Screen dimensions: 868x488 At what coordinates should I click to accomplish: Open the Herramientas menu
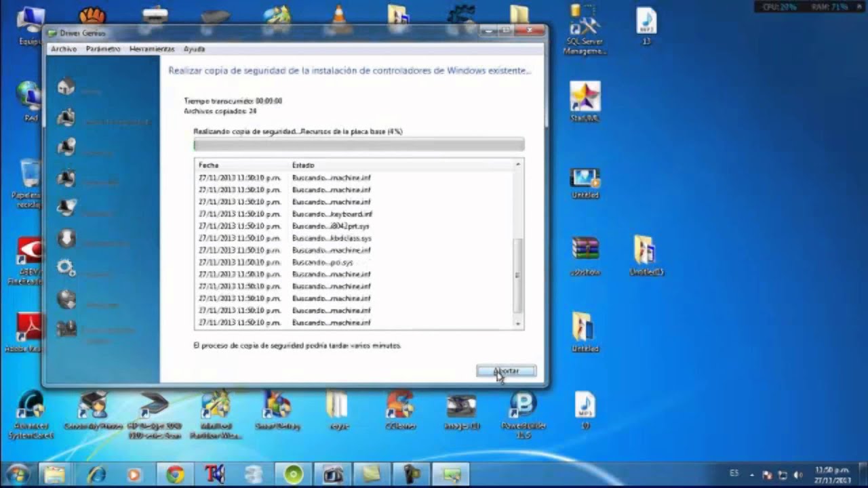[x=152, y=49]
